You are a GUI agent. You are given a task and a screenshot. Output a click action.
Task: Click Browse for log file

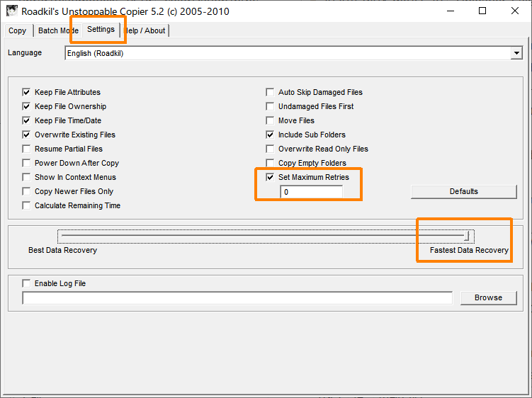(x=488, y=297)
